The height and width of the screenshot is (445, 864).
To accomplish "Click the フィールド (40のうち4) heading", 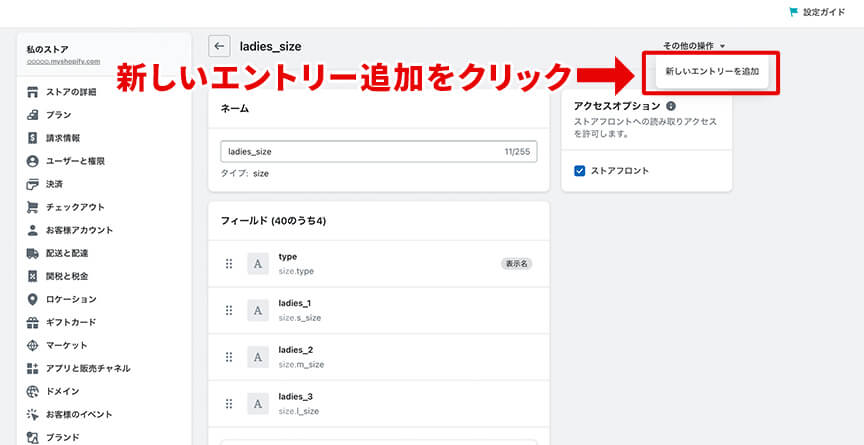I will pyautogui.click(x=273, y=221).
